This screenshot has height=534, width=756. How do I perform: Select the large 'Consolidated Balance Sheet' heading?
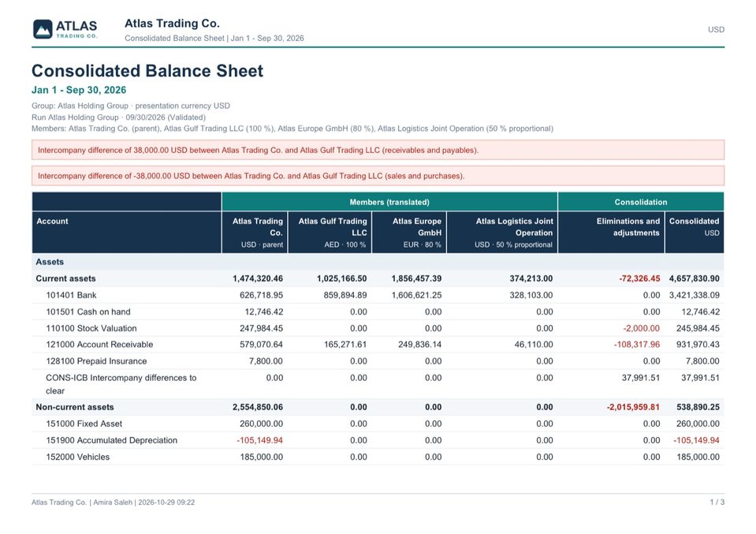pos(147,71)
